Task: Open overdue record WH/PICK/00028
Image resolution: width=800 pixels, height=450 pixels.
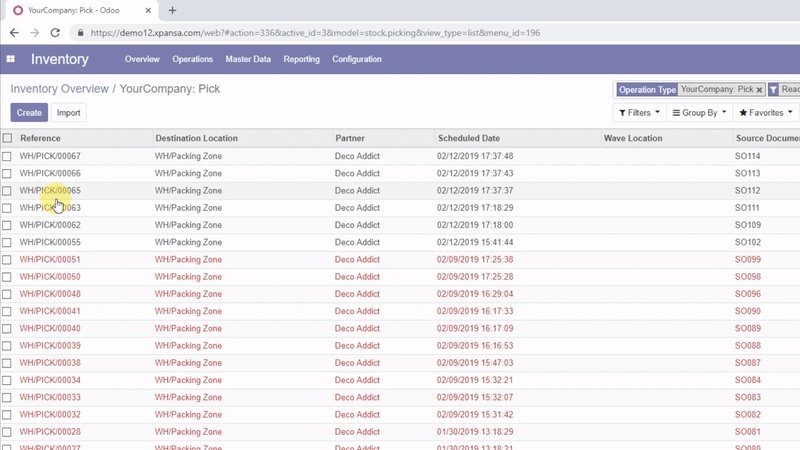Action: point(50,432)
